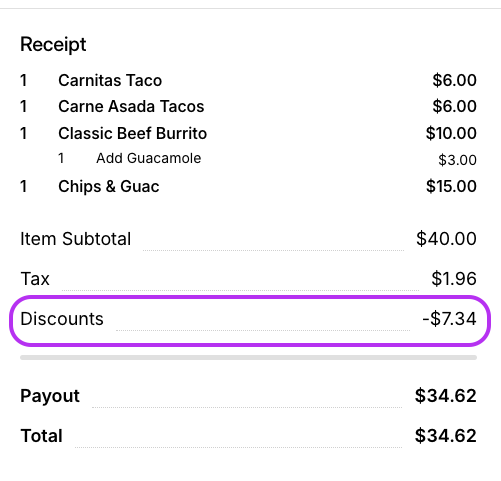
Task: Click the $34.62 payout amount
Action: pos(446,396)
